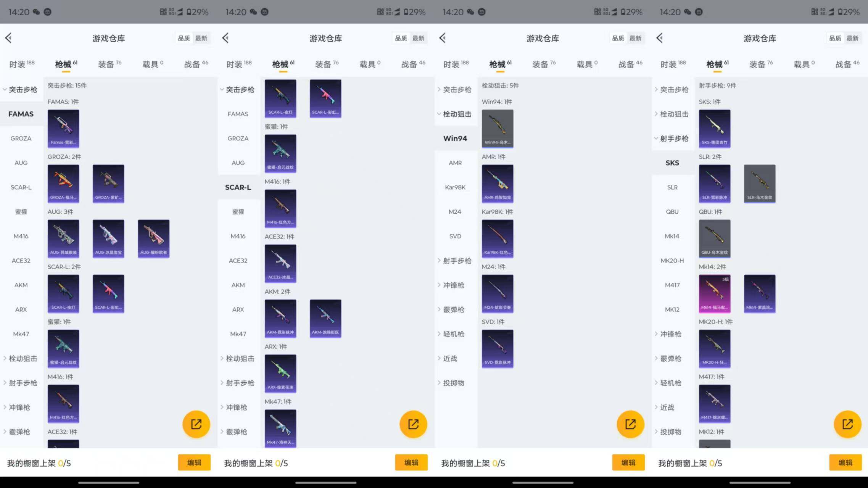Open the 时装 tab in third screen

pos(456,64)
